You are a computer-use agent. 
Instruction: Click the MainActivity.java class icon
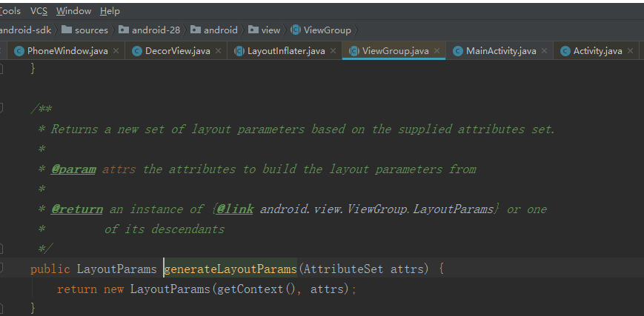(x=458, y=51)
